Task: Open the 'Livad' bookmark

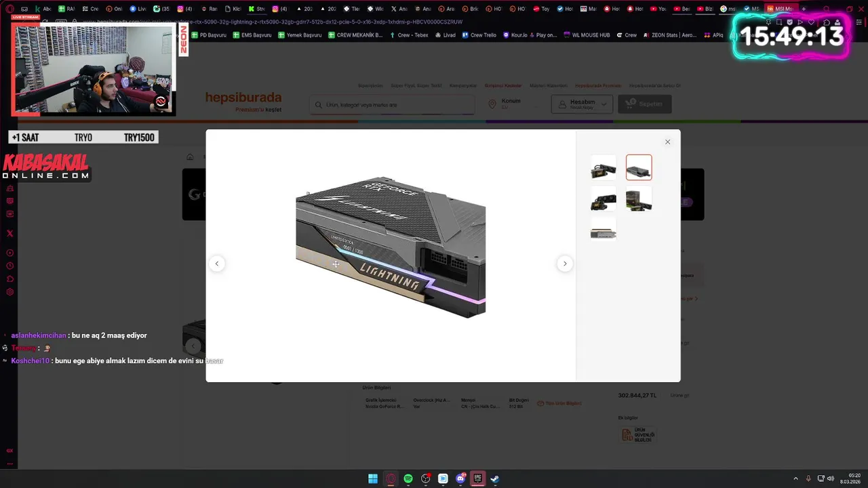Action: point(446,35)
